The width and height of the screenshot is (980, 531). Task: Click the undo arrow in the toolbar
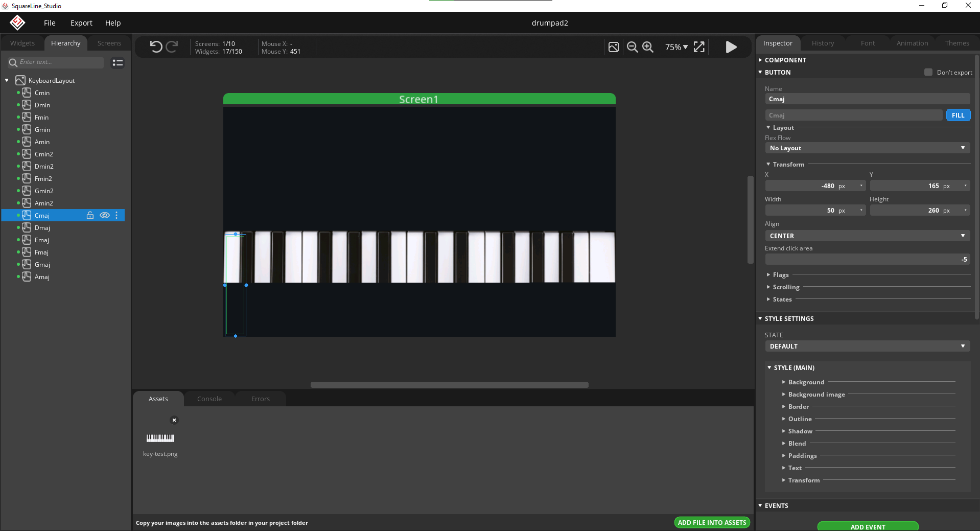156,47
